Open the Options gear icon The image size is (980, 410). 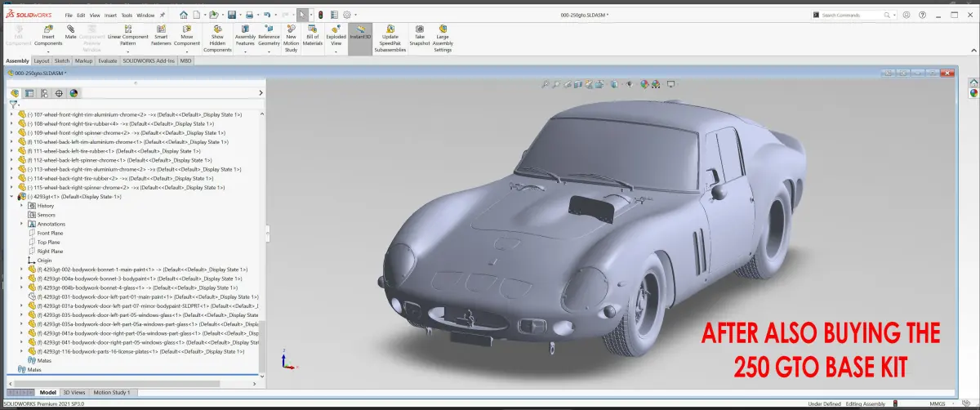point(346,15)
